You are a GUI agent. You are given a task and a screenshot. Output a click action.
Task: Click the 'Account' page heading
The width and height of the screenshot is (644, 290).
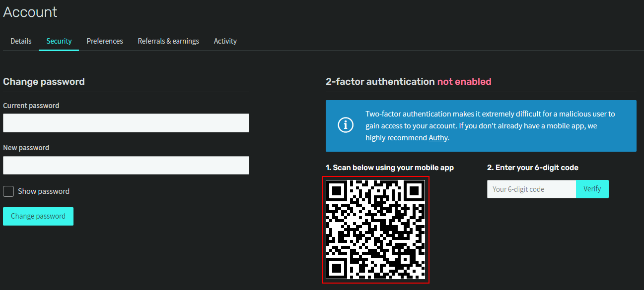30,12
